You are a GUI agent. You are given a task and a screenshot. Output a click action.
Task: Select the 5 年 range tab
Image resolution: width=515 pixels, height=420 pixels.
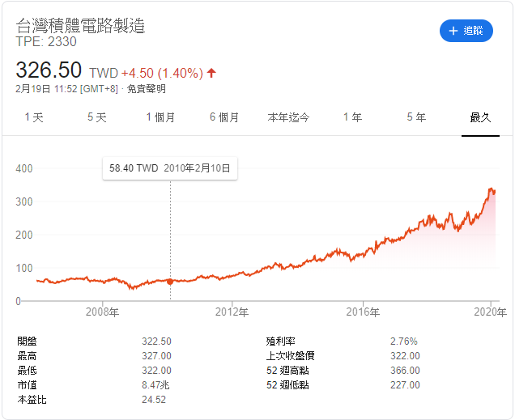point(416,117)
